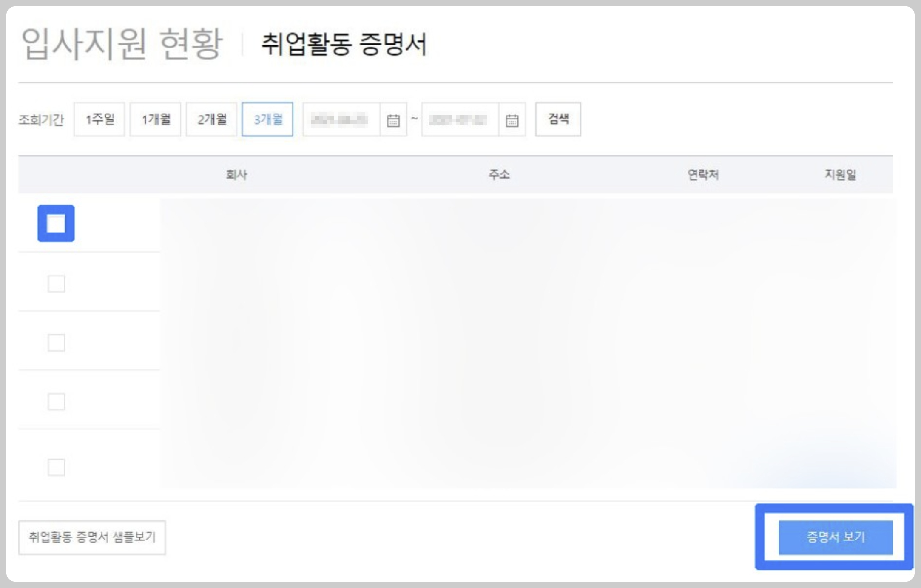Open the end date calendar picker icon

point(512,120)
